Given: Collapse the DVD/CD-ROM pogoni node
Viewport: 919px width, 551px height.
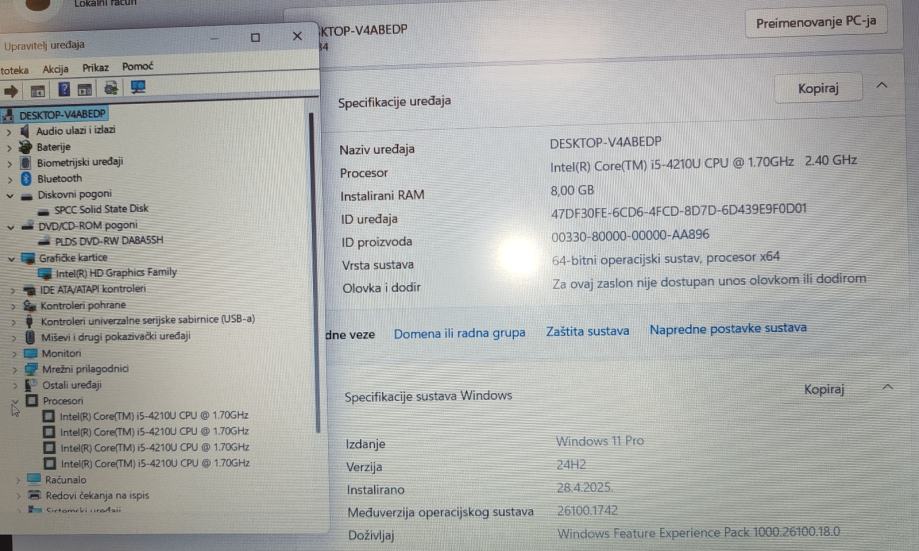Looking at the screenshot, I should [x=11, y=226].
